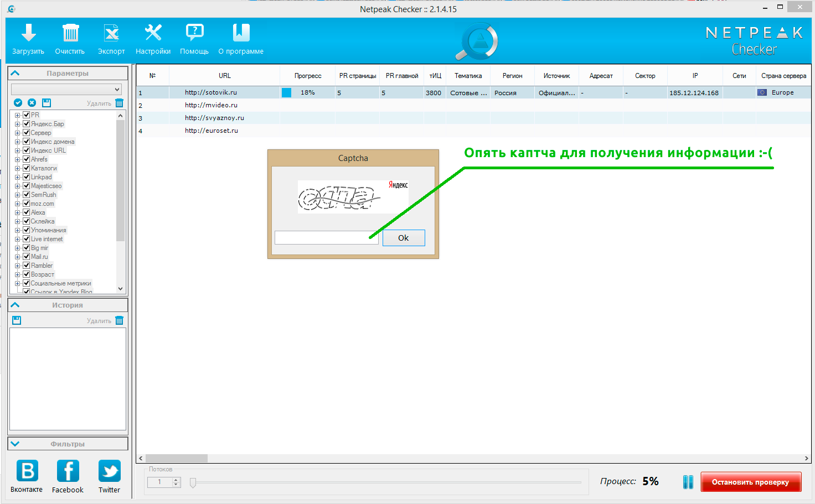Delete history with История trash icon

pos(119,320)
